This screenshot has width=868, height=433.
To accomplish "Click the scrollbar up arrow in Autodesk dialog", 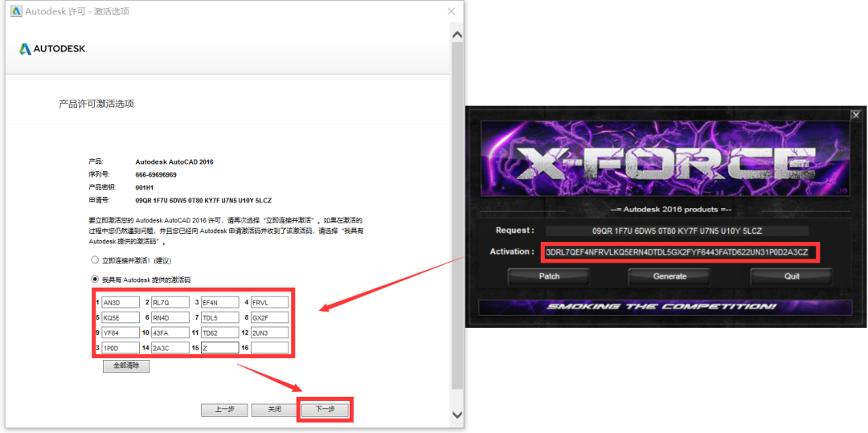I will [457, 35].
